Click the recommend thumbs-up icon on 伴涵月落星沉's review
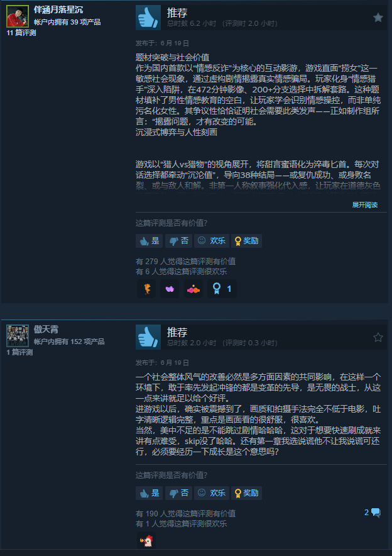 tap(148, 18)
